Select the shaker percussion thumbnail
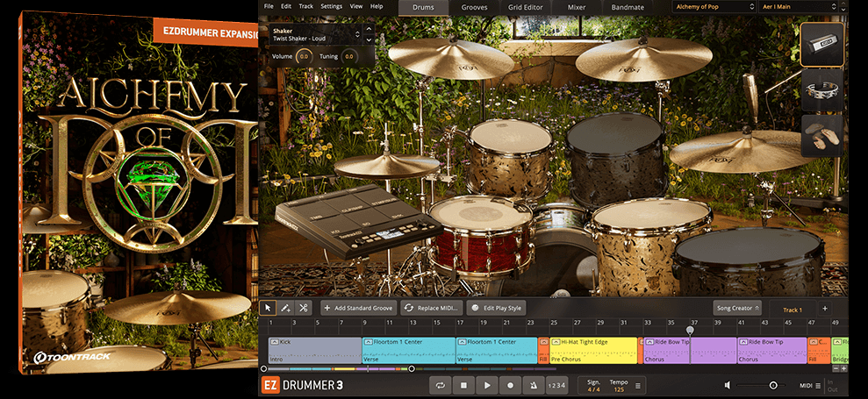 (x=822, y=44)
